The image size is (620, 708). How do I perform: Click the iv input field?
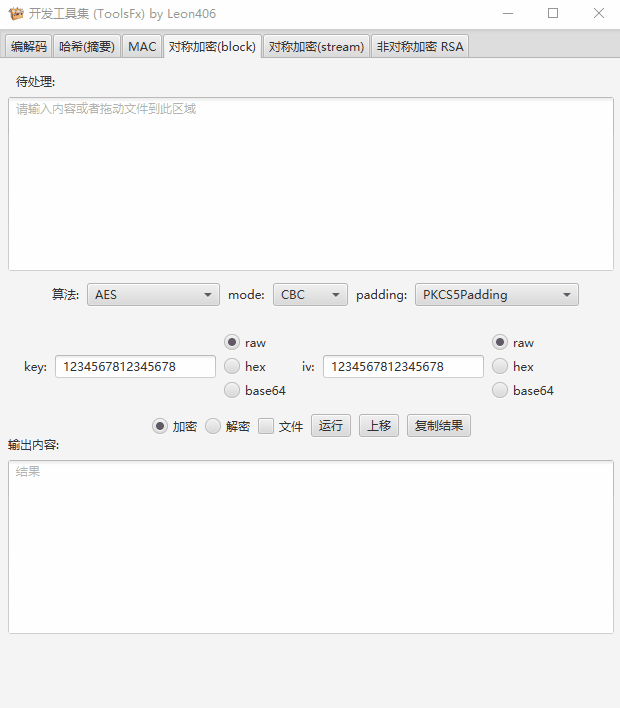[403, 367]
